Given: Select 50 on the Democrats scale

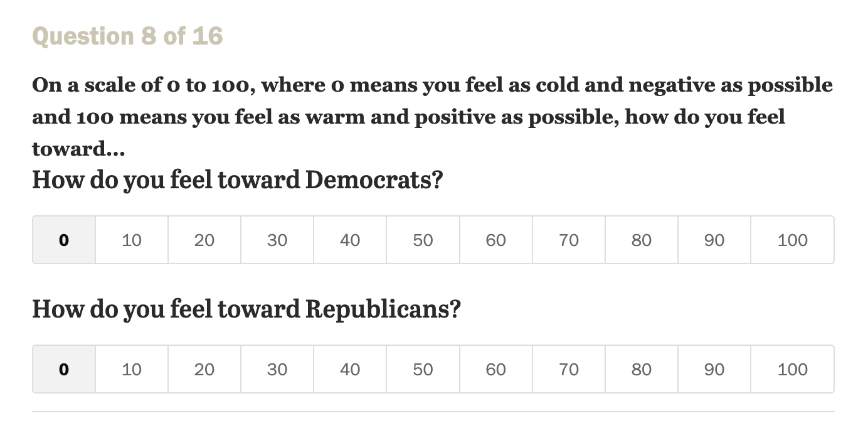Looking at the screenshot, I should pyautogui.click(x=423, y=240).
